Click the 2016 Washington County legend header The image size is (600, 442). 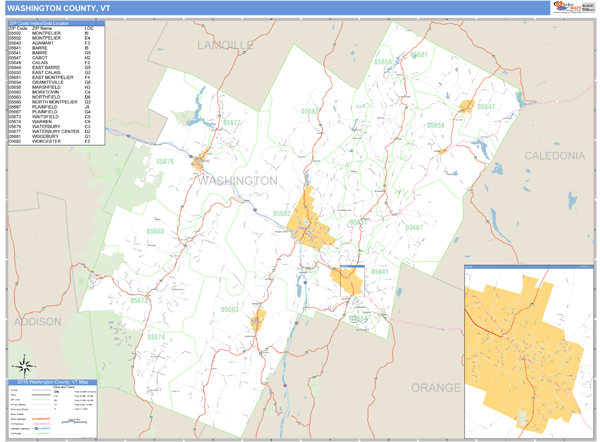(x=52, y=382)
